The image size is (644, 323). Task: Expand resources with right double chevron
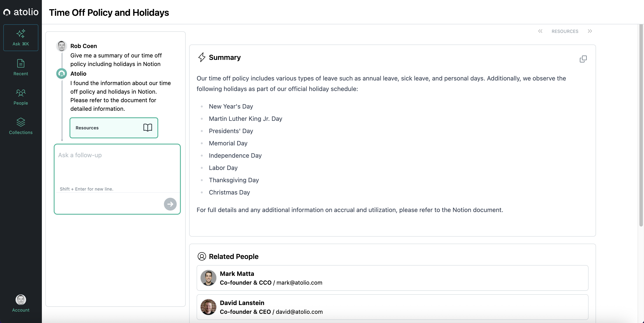(x=590, y=31)
